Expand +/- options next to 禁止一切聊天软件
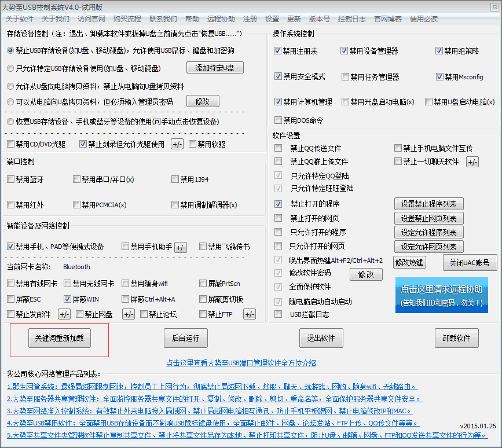The width and height of the screenshot is (502, 448). (472, 162)
